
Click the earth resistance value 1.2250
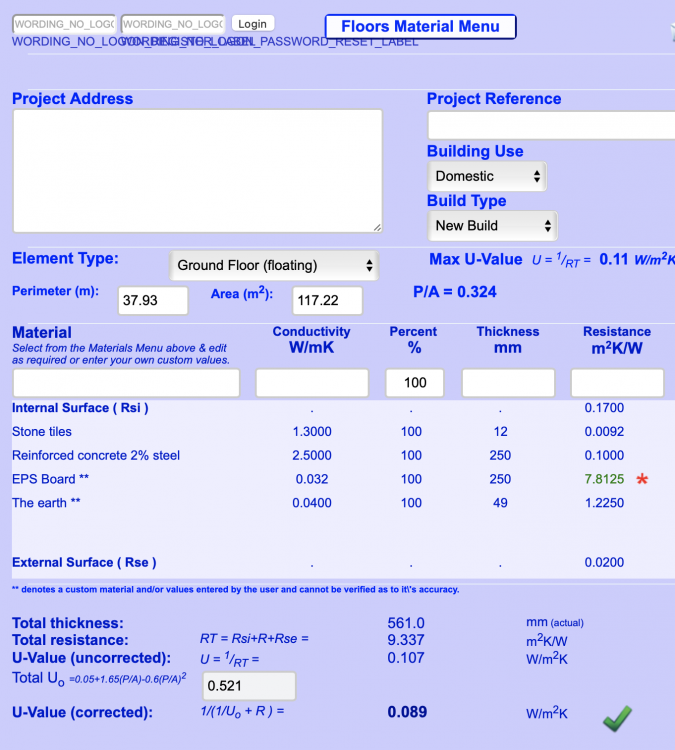point(604,503)
